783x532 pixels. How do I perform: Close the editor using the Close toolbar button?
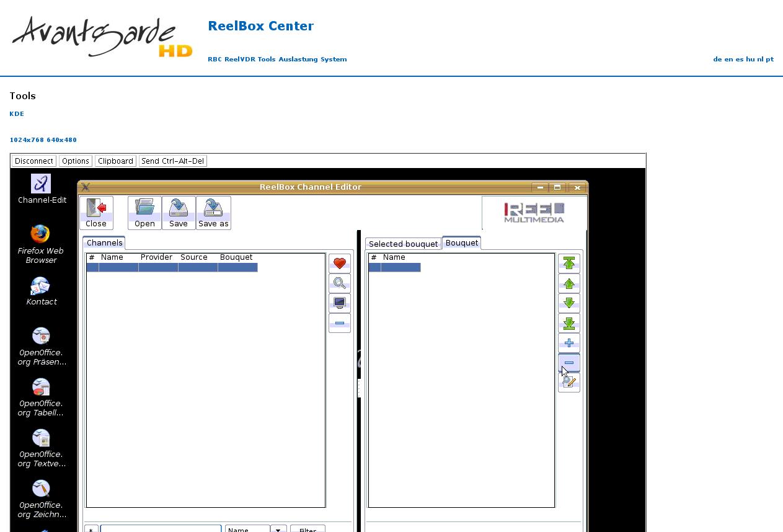tap(96, 213)
